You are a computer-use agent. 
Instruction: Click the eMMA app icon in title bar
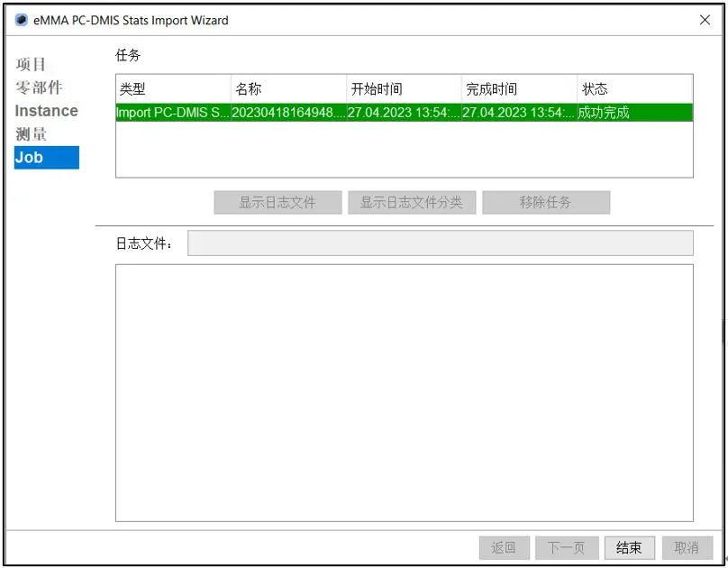tap(21, 20)
